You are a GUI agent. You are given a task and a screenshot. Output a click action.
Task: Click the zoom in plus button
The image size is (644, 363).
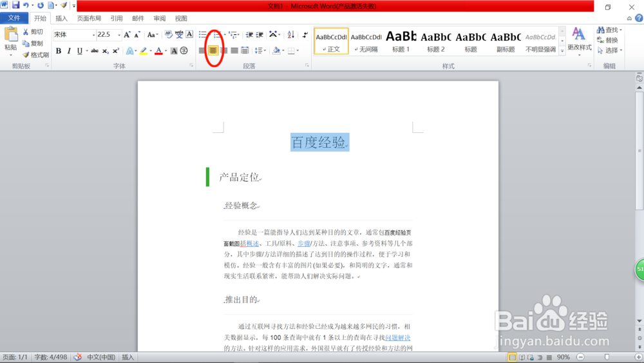(639, 357)
